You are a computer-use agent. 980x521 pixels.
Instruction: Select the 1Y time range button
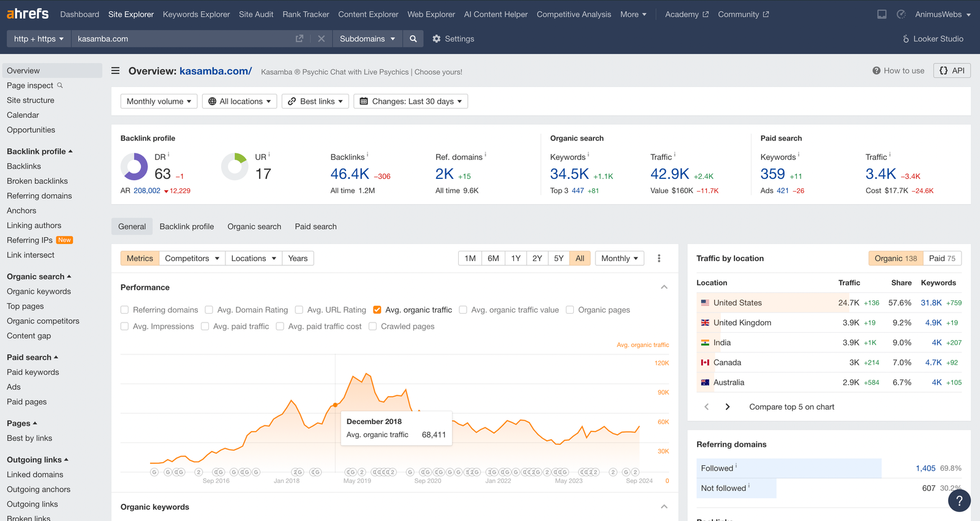pos(516,258)
